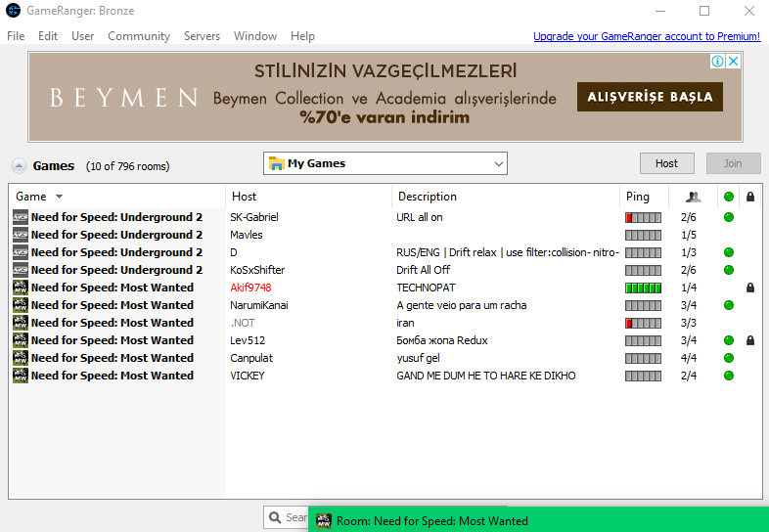Open the Upgrade to Premium link
This screenshot has width=769, height=532.
click(x=647, y=36)
